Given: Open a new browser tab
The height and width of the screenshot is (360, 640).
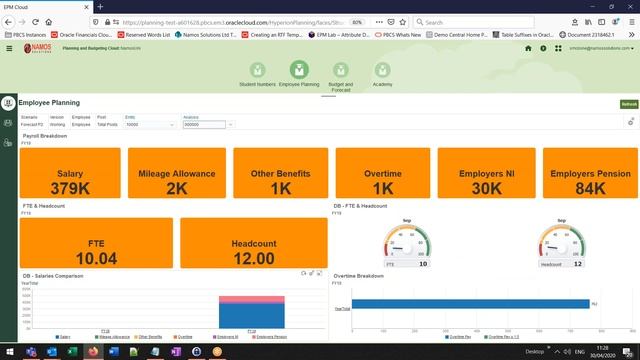Looking at the screenshot, I should pyautogui.click(x=100, y=7).
